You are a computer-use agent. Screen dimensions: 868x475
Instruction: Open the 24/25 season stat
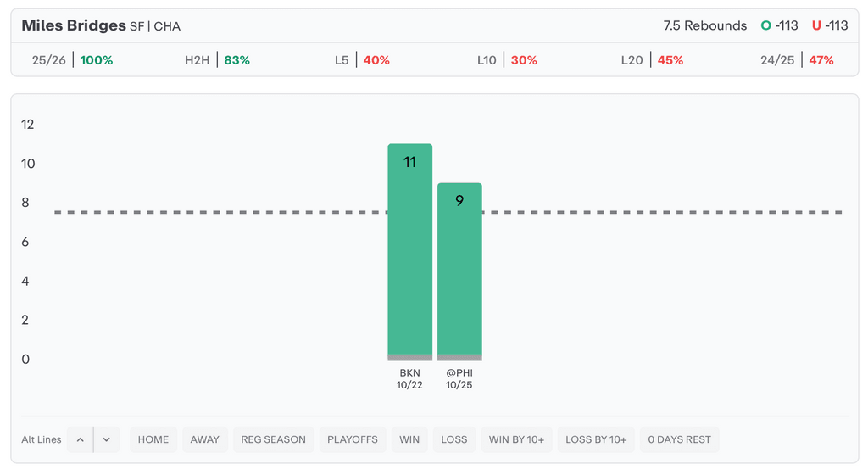[797, 60]
